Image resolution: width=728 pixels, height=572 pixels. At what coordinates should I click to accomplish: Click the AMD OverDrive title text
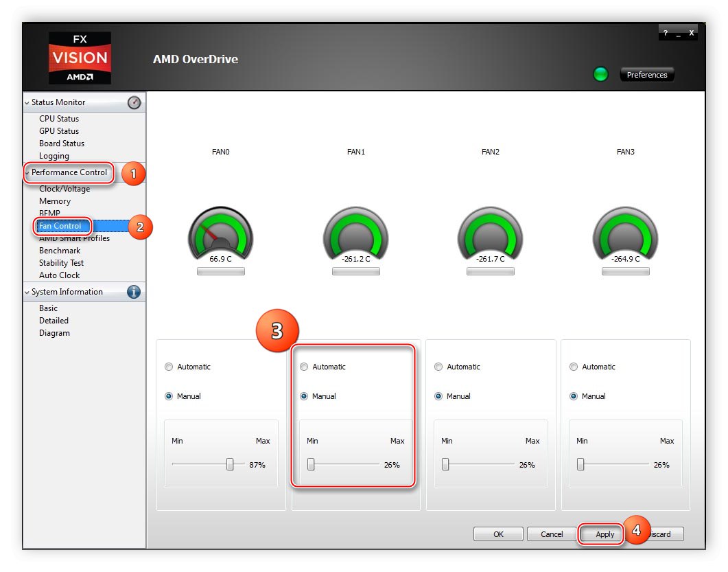(x=196, y=60)
